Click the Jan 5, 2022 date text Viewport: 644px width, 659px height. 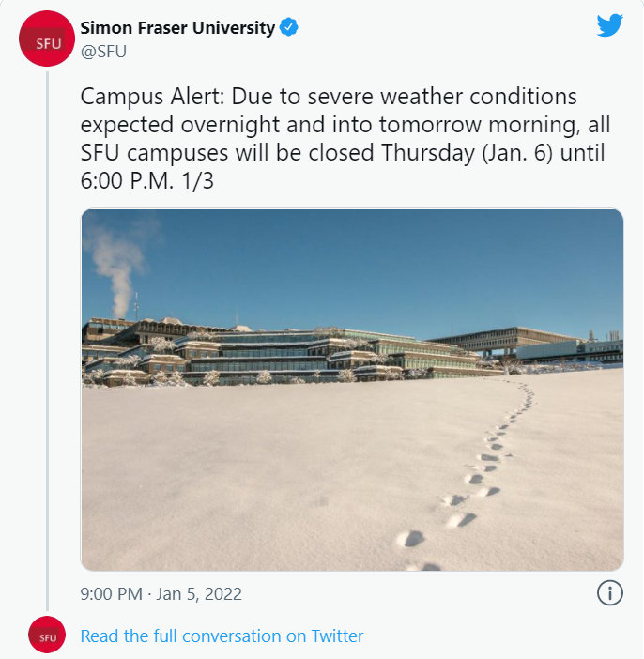click(199, 594)
